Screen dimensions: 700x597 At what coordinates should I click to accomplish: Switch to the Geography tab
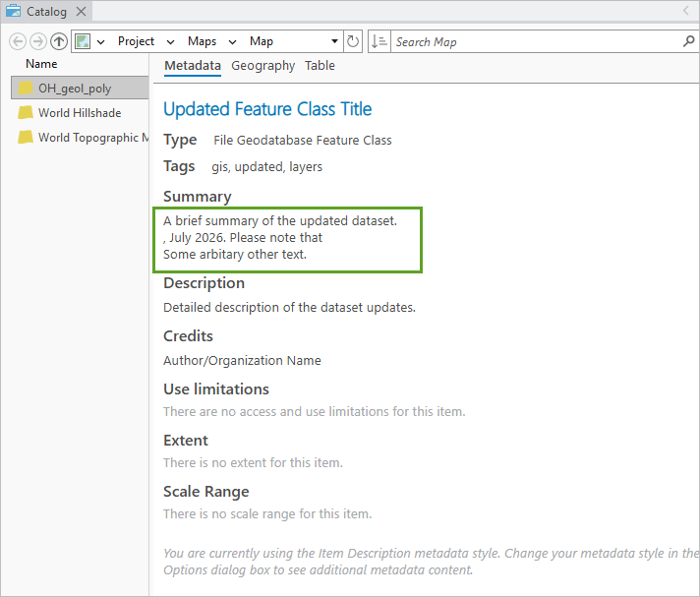262,66
